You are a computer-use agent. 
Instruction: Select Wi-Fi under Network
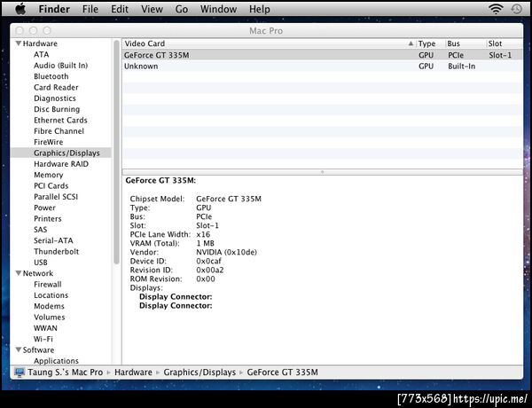pyautogui.click(x=43, y=339)
